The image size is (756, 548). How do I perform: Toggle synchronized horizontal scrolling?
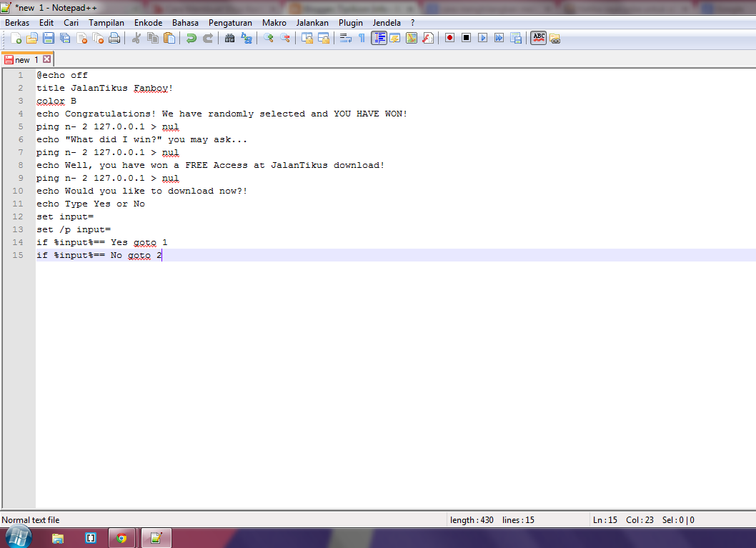(324, 38)
